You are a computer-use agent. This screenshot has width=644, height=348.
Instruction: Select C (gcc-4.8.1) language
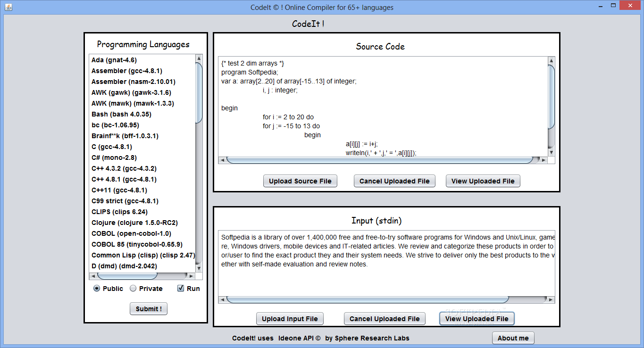pyautogui.click(x=142, y=147)
